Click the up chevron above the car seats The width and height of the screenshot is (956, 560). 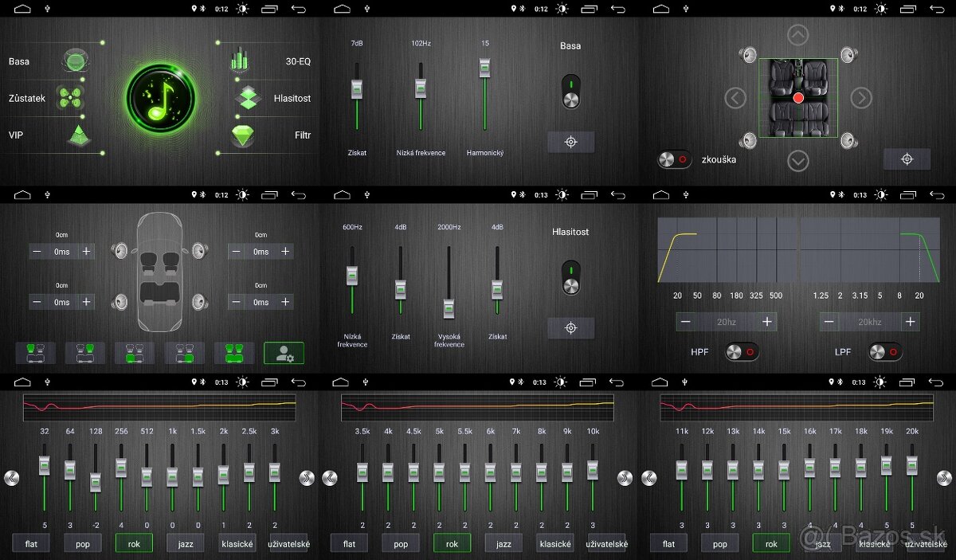[797, 35]
